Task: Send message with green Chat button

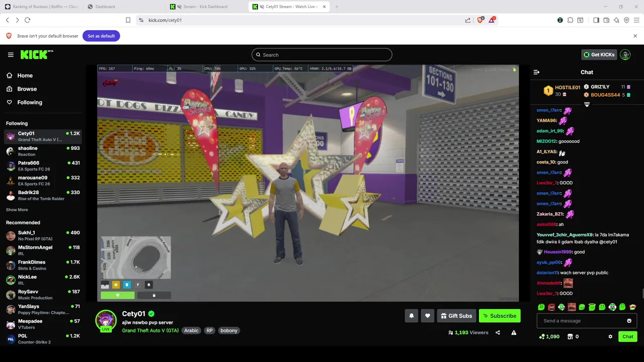Action: [628, 336]
